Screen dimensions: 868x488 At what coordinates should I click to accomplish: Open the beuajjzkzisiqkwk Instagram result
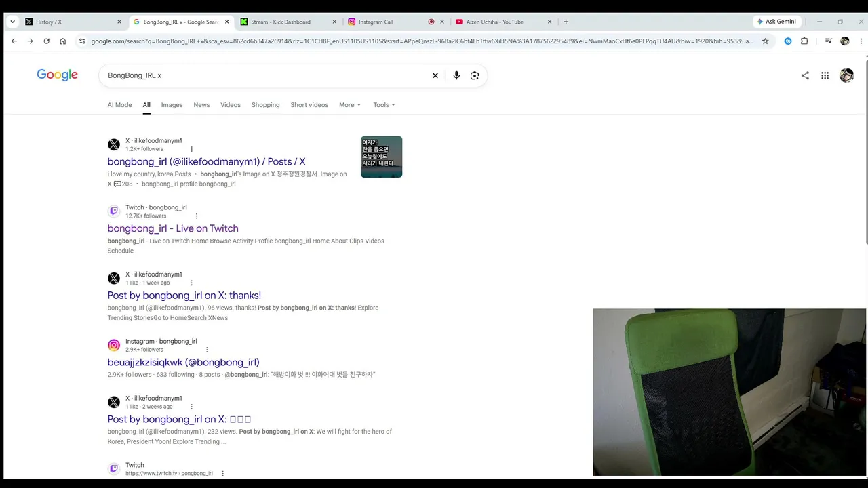coord(183,363)
